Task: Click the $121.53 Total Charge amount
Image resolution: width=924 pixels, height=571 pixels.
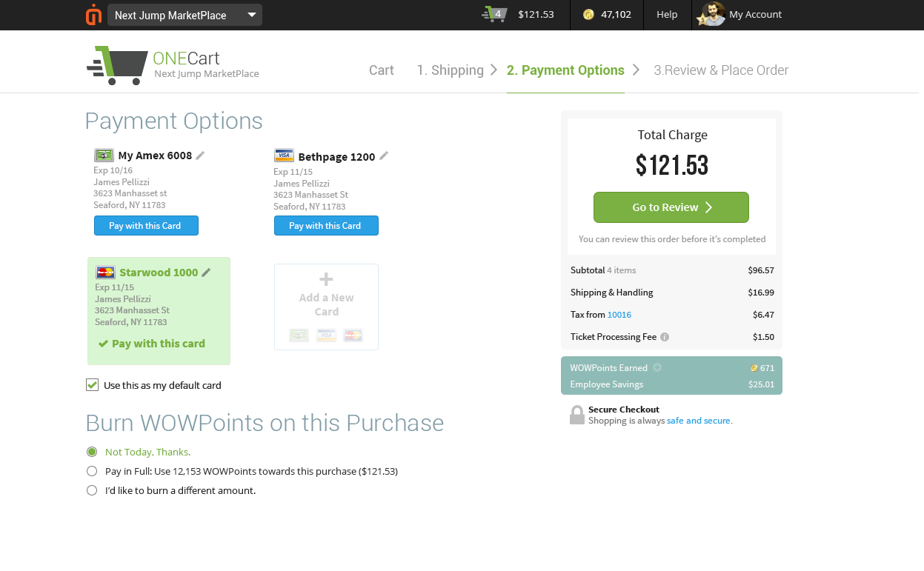Action: [672, 165]
